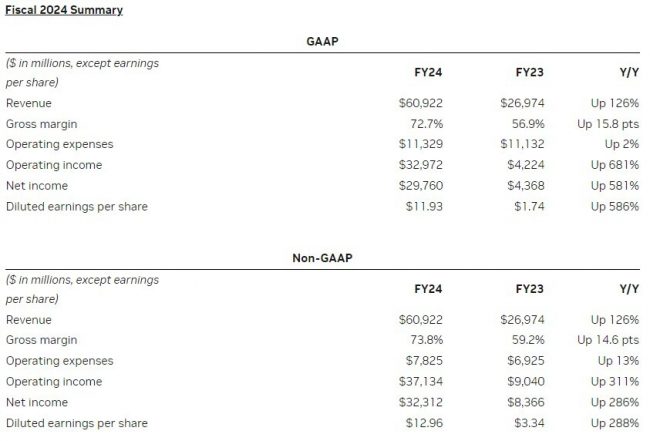Image resolution: width=650 pixels, height=441 pixels.
Task: Click Non-GAAP FY23 EPS value $3.34
Action: coord(529,423)
